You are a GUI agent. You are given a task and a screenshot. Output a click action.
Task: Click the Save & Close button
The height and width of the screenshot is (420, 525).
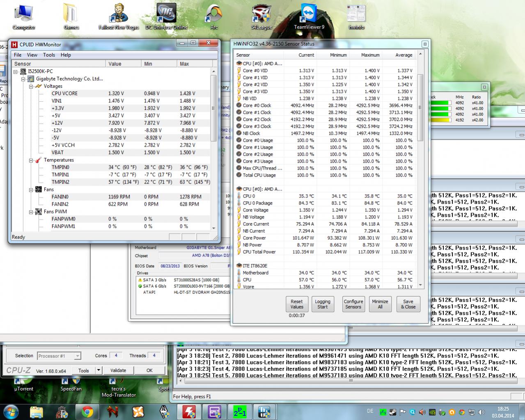tap(408, 304)
